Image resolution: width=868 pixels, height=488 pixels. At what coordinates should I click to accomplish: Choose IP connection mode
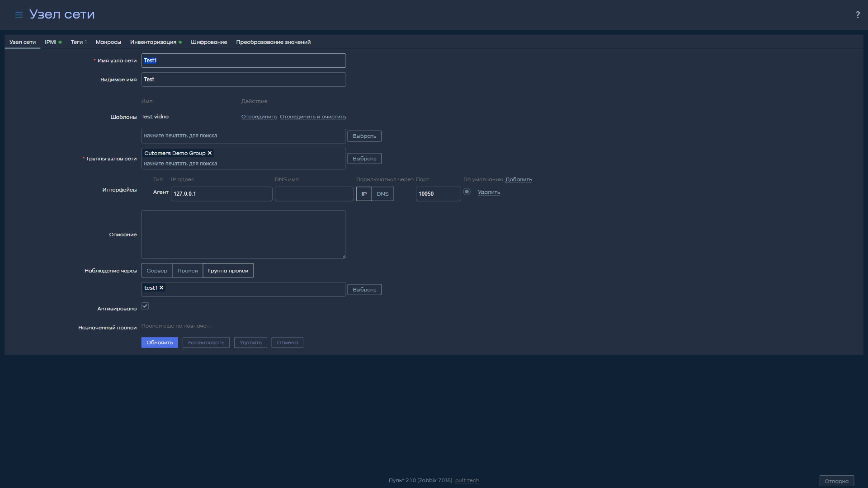[364, 194]
